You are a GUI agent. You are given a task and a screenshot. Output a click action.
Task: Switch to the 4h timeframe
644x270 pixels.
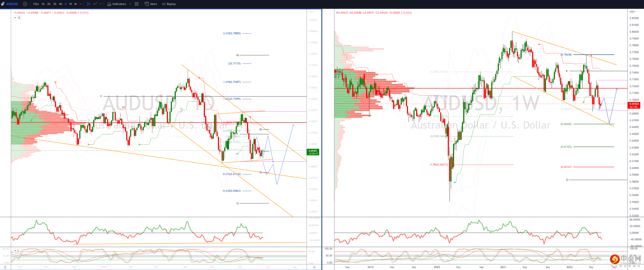pyautogui.click(x=60, y=4)
